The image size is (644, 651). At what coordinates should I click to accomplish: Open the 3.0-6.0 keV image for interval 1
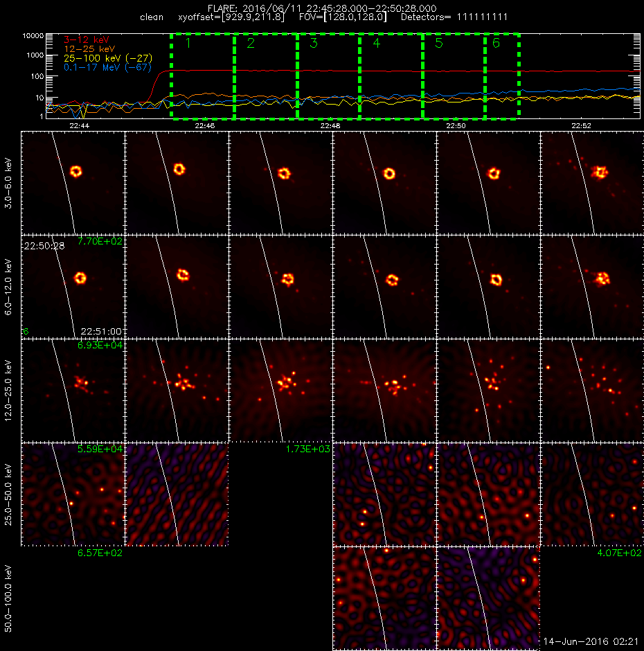pos(73,183)
